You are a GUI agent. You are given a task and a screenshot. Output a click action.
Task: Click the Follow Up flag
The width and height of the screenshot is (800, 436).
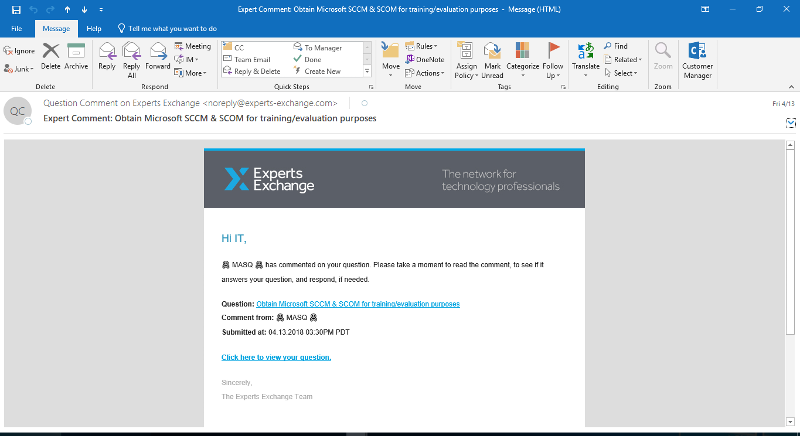tap(553, 60)
